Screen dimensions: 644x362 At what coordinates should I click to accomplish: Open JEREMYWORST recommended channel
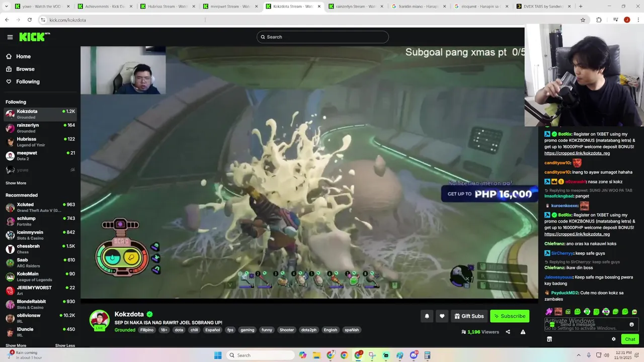(x=40, y=291)
